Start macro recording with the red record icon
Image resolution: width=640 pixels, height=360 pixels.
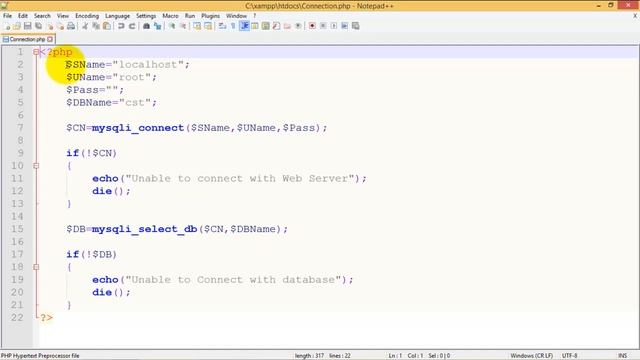(312, 26)
